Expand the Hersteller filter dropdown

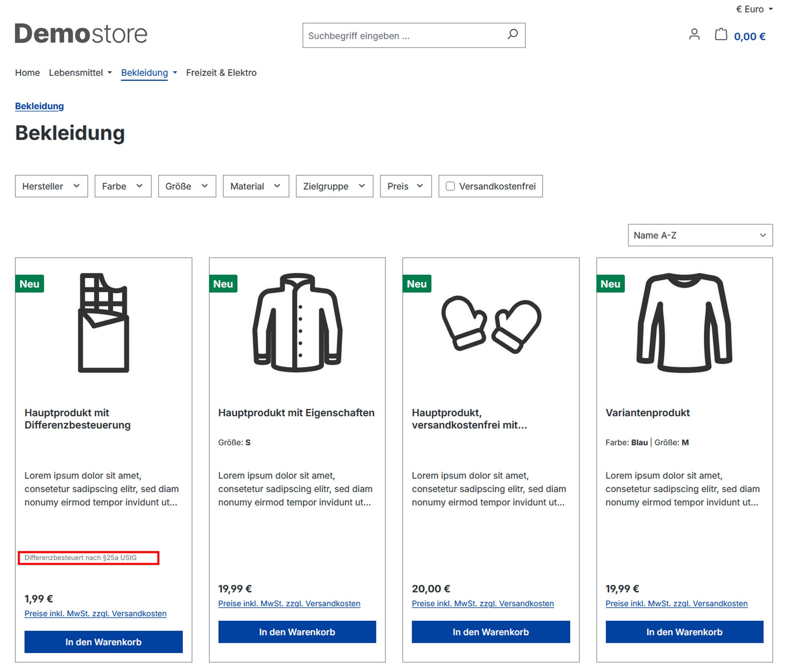coord(51,186)
